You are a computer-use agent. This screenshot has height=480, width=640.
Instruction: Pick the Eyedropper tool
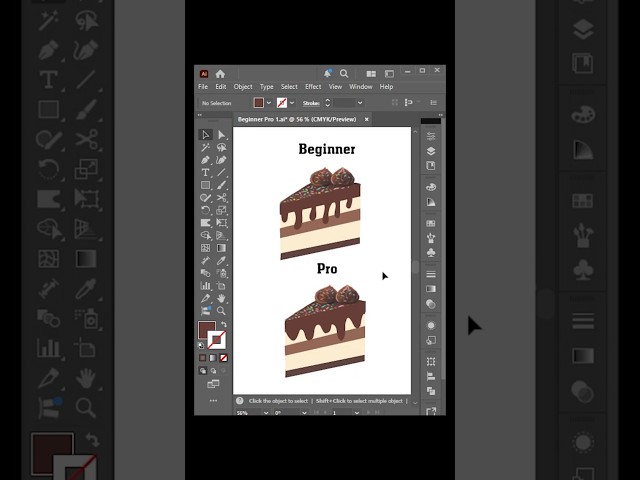point(221,260)
